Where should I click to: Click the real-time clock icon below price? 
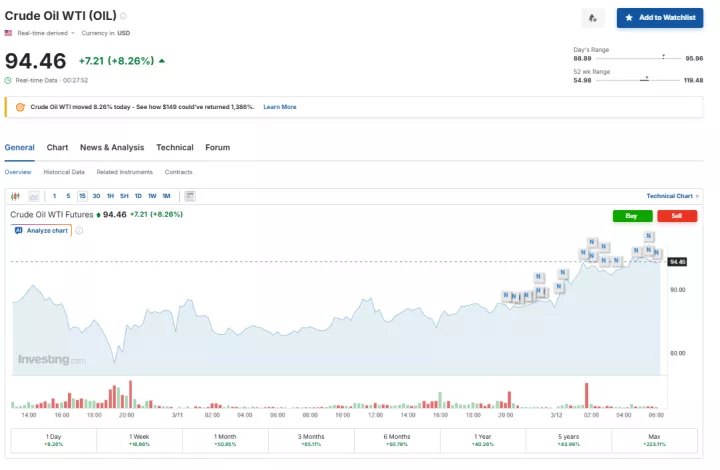click(x=9, y=80)
